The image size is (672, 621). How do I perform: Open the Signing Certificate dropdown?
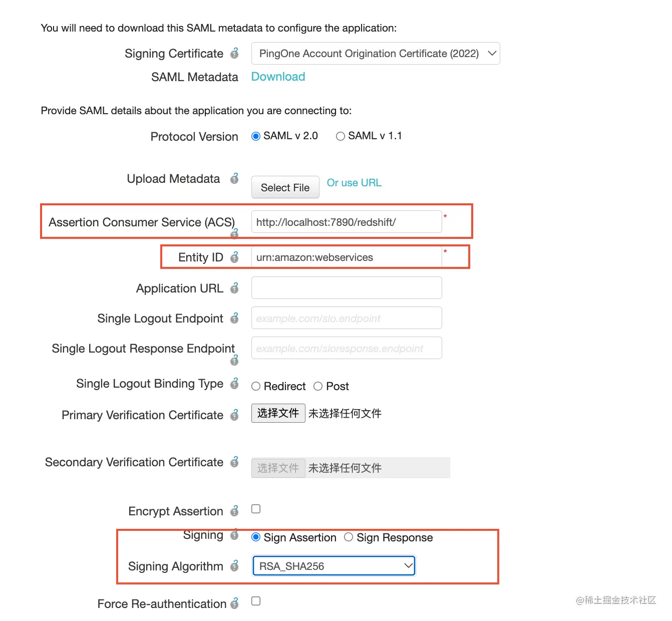[375, 54]
